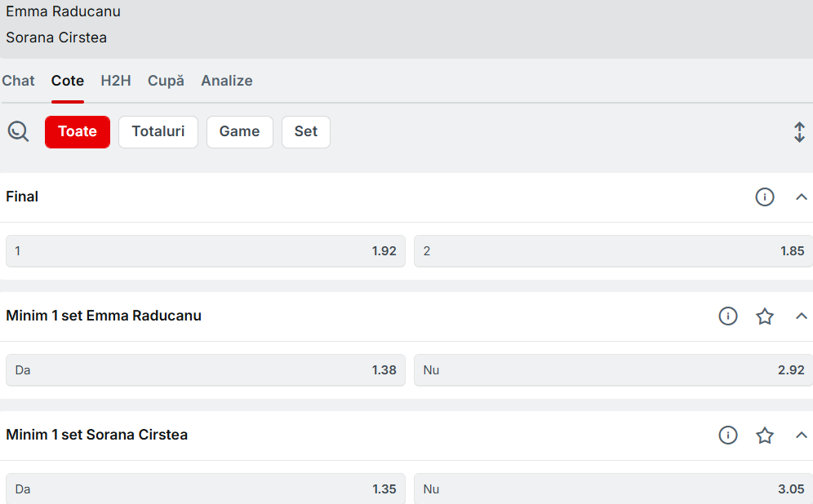The height and width of the screenshot is (504, 813).
Task: Collapse the Minim 1 set Emma Raducanu section
Action: [801, 316]
